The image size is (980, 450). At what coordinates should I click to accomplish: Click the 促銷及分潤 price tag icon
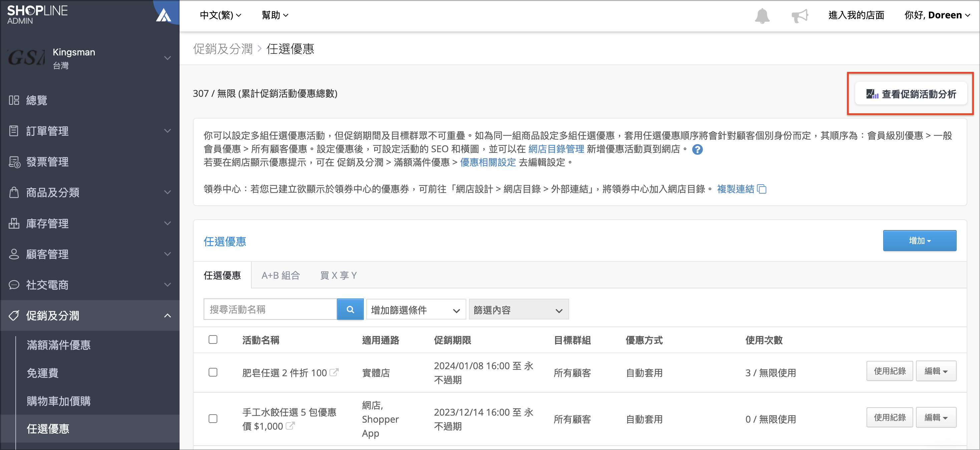point(14,315)
